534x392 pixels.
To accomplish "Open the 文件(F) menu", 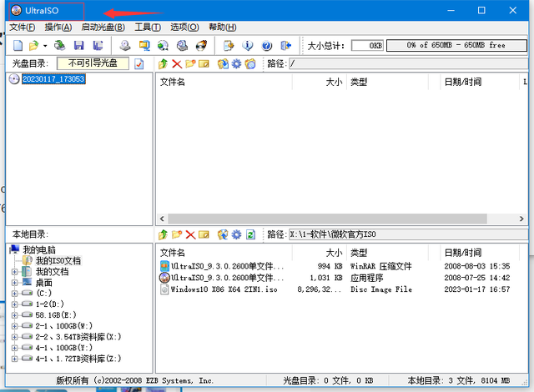I will point(22,27).
